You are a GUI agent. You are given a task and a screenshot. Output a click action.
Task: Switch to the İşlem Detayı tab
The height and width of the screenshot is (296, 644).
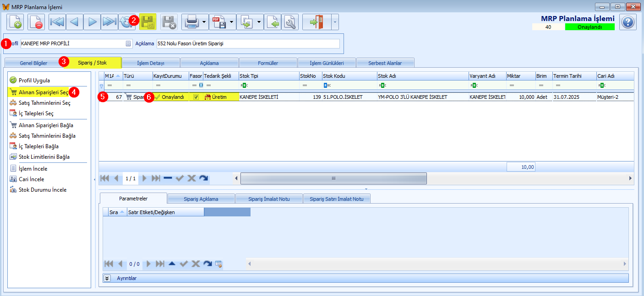tap(151, 63)
